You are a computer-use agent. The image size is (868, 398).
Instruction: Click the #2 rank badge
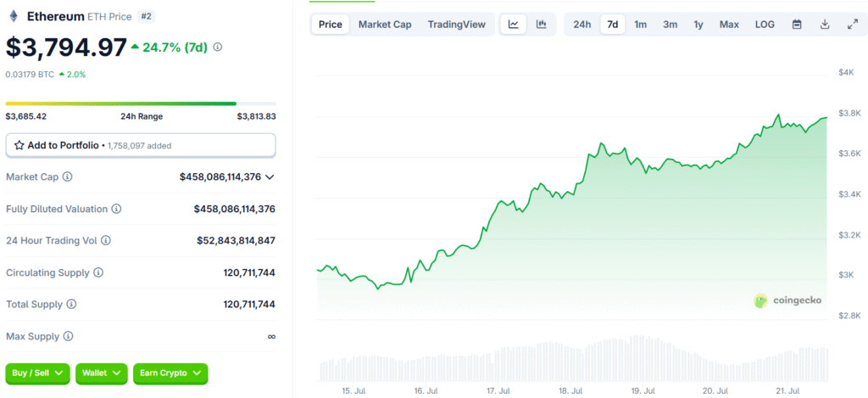146,17
